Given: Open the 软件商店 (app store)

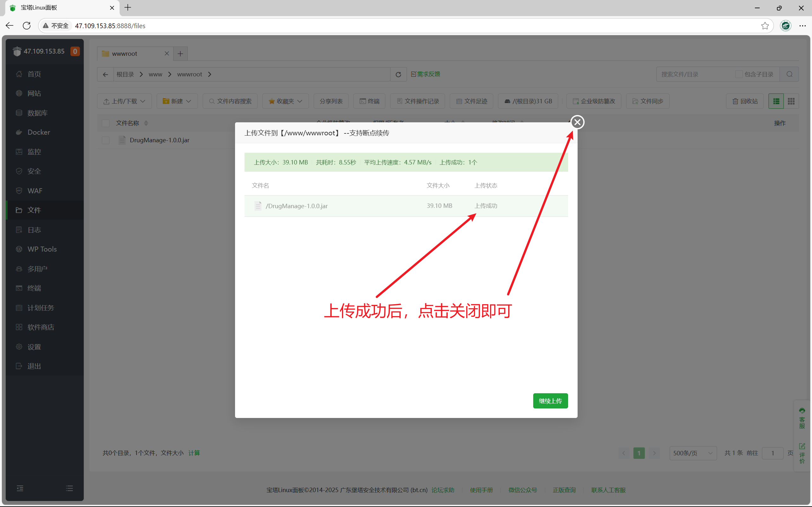Looking at the screenshot, I should pyautogui.click(x=41, y=327).
